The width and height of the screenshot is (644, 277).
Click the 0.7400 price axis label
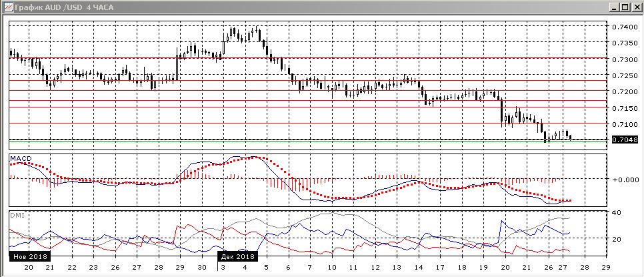click(x=625, y=27)
